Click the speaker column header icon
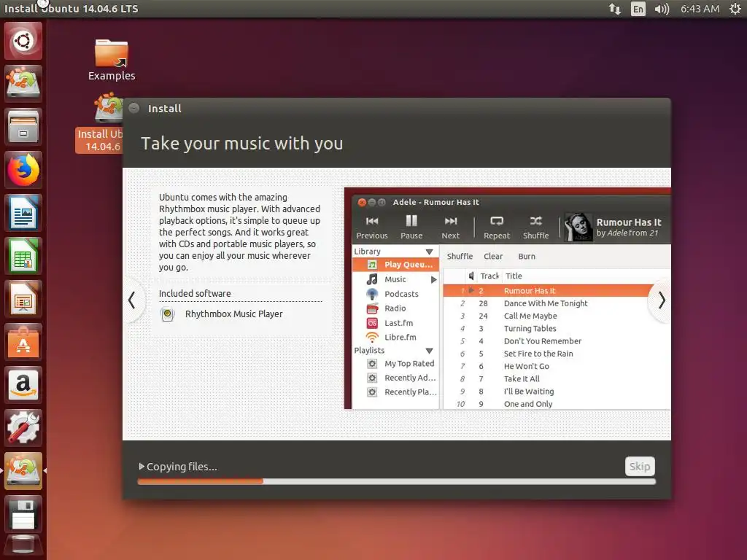The image size is (747, 560). click(471, 276)
